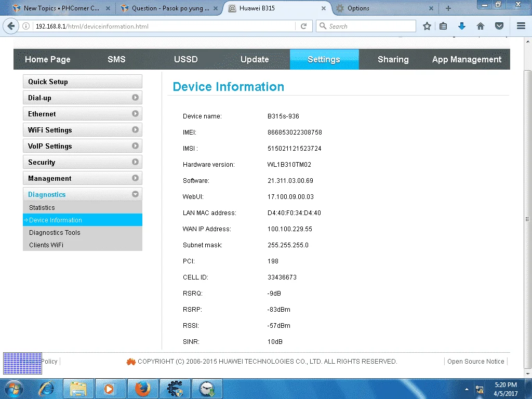Go back using the browser back arrow
Screen dimensions: 532x399
point(11,26)
